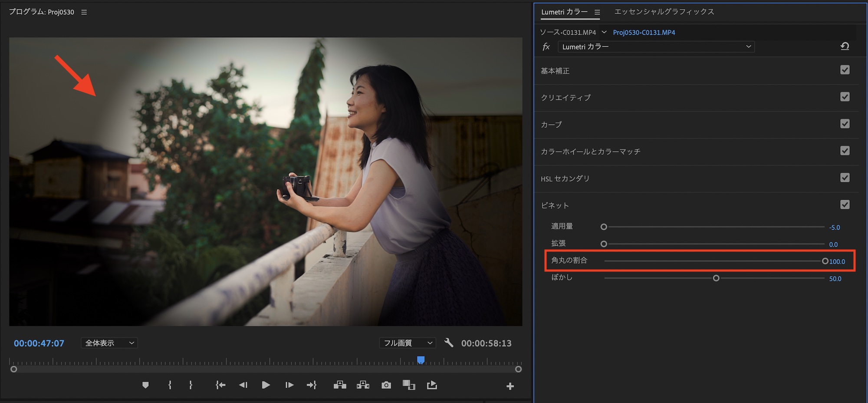
Task: Expand the クリエイティブ section
Action: pos(566,98)
